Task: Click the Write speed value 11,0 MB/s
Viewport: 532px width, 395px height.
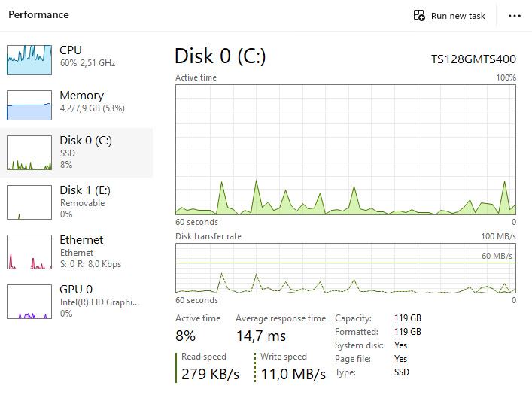Action: [293, 374]
